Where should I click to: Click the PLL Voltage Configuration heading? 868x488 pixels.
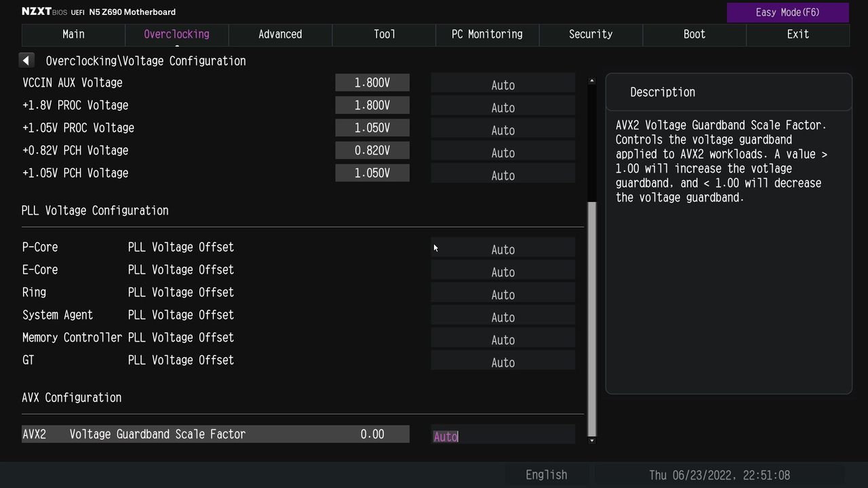[x=95, y=211]
